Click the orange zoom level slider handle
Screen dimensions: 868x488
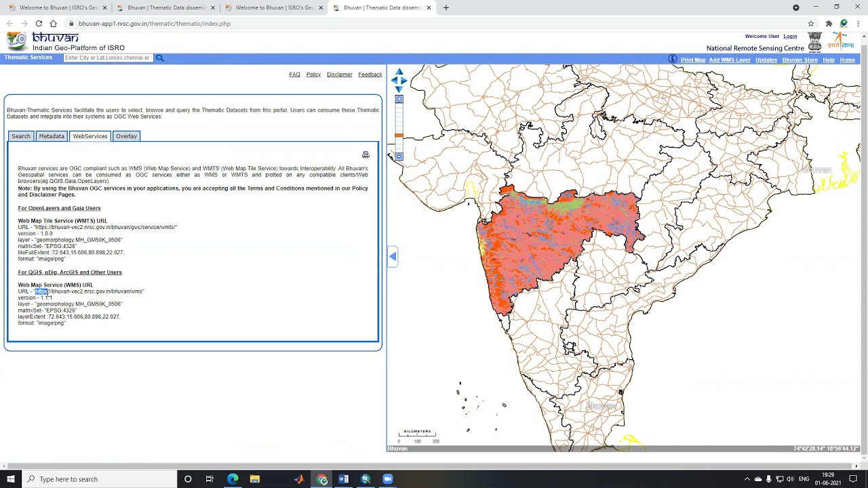pos(399,136)
